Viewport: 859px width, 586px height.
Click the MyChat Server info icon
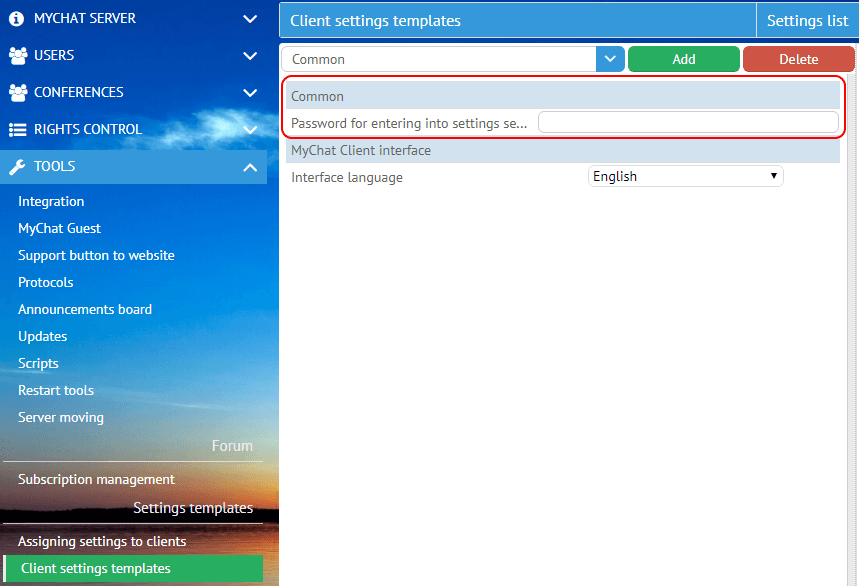(17, 18)
